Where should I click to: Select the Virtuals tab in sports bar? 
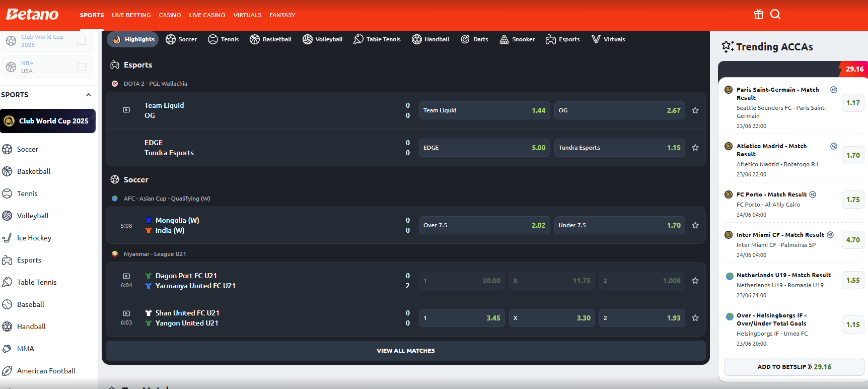(x=608, y=39)
